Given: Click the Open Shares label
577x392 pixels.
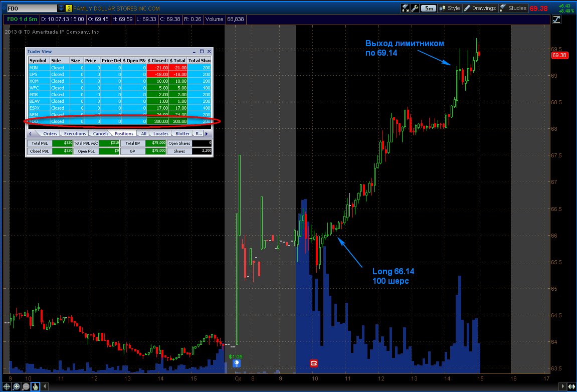Looking at the screenshot, I should point(179,143).
